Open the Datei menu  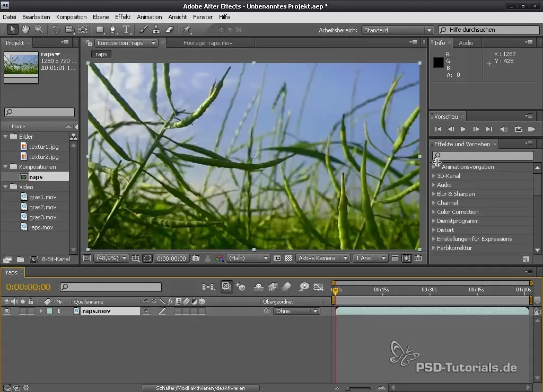[10, 17]
